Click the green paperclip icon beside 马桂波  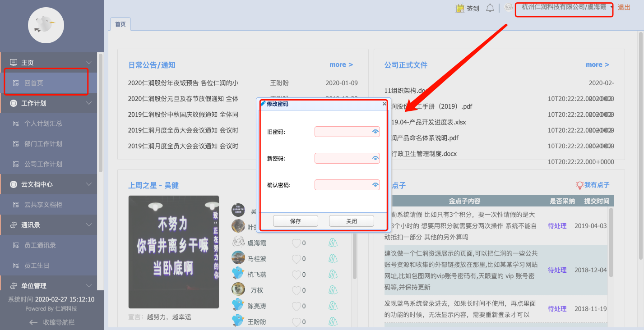[x=333, y=259]
